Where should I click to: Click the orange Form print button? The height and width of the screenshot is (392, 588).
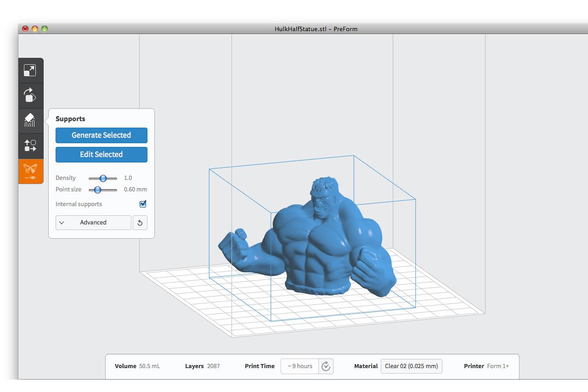click(30, 171)
